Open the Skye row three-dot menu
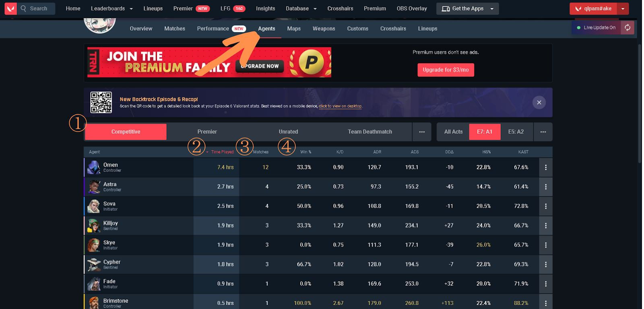 [545, 245]
